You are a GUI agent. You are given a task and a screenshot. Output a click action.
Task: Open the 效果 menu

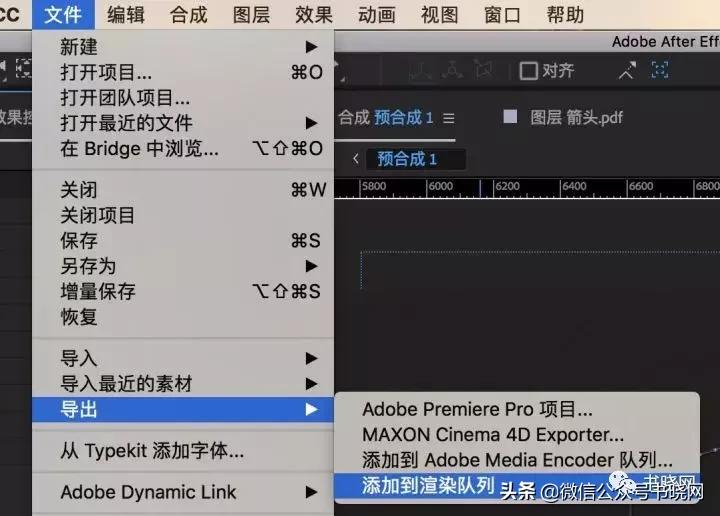tap(314, 15)
